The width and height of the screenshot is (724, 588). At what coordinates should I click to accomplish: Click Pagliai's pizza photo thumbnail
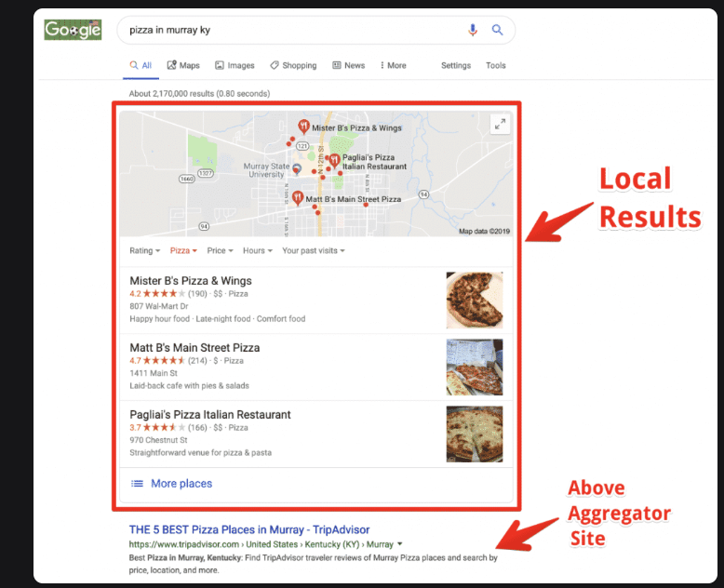475,434
